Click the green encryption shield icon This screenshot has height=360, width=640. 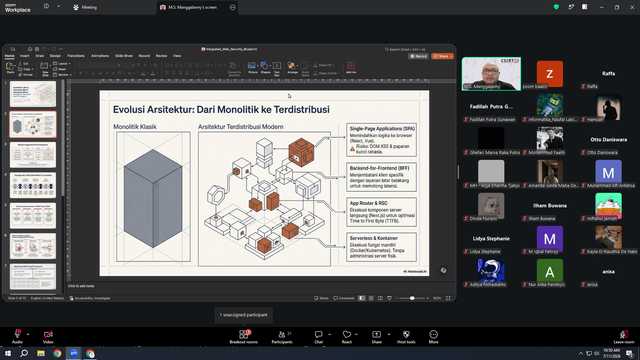[556, 7]
